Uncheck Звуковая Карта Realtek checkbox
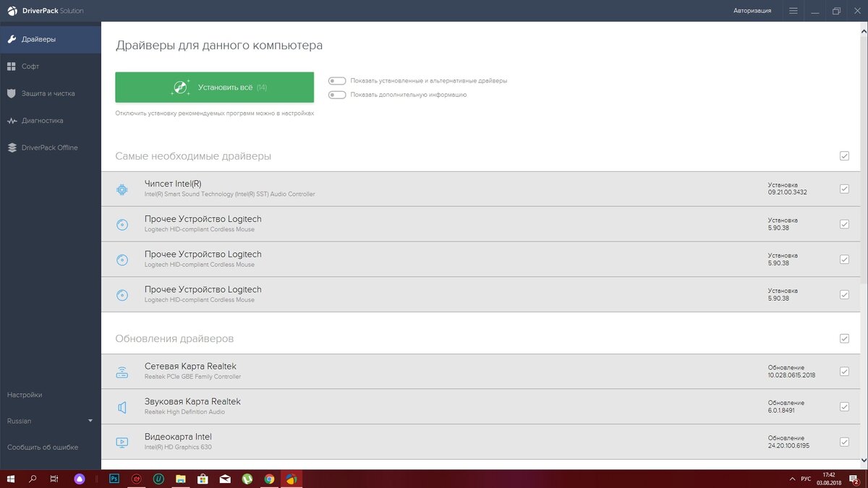The width and height of the screenshot is (868, 488). click(844, 406)
